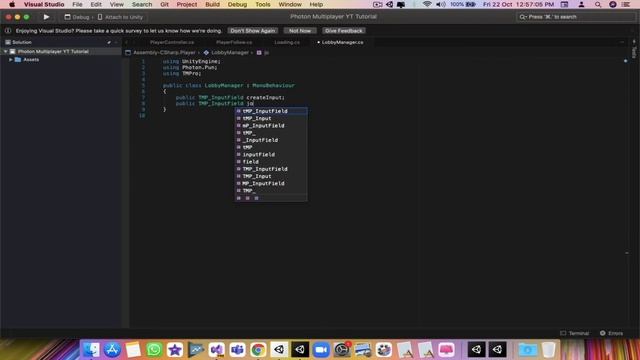Open WhatsApp from the Dock
This screenshot has width=640, height=360.
(x=154, y=350)
